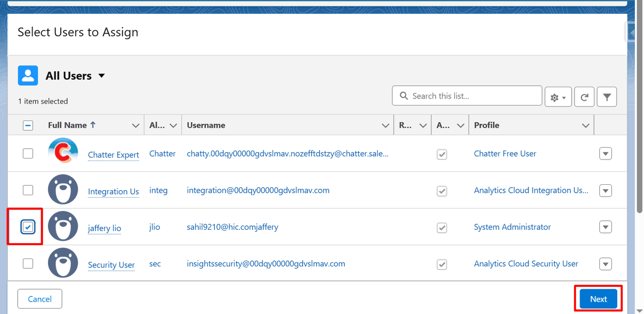Screen dimensions: 644x314
Task: Open Active column menu chevron
Action: click(461, 126)
